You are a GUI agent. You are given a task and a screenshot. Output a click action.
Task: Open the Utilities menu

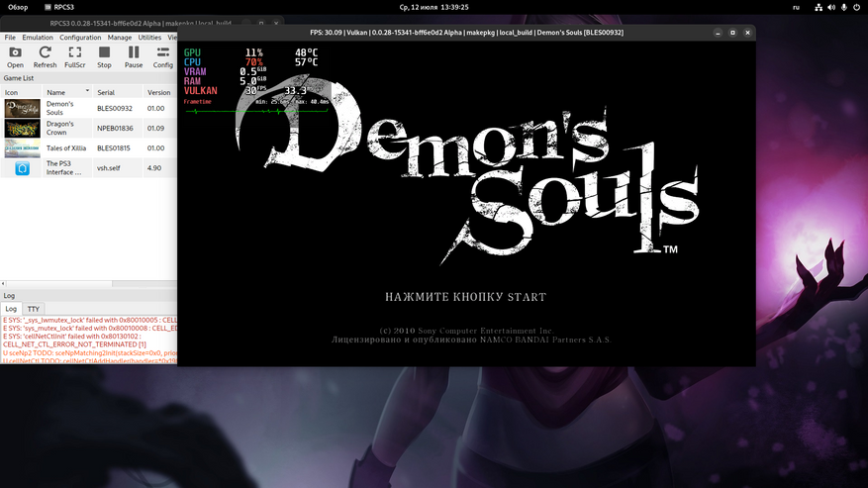tap(149, 38)
